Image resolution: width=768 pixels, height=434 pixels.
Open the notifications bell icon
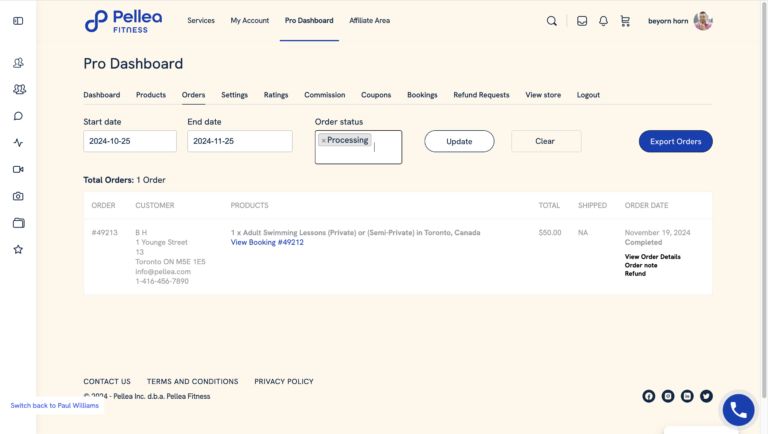(603, 21)
